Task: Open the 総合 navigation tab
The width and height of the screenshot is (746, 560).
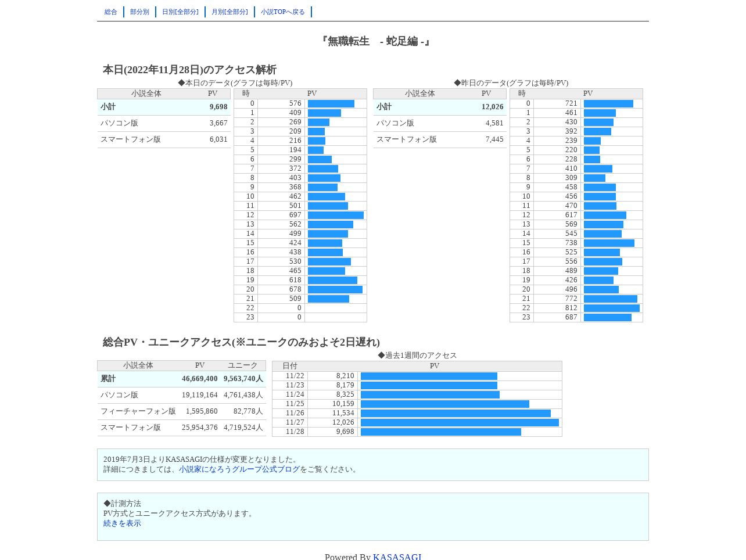Action: [111, 12]
